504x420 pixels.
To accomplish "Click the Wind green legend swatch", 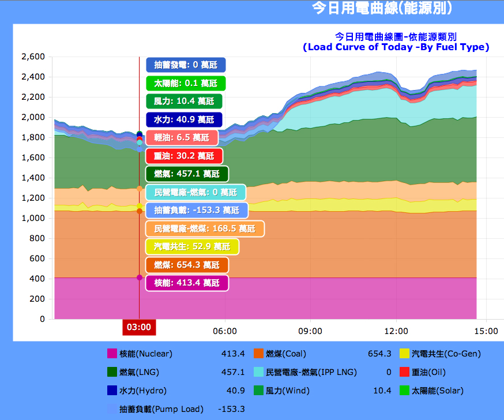I will (x=258, y=390).
